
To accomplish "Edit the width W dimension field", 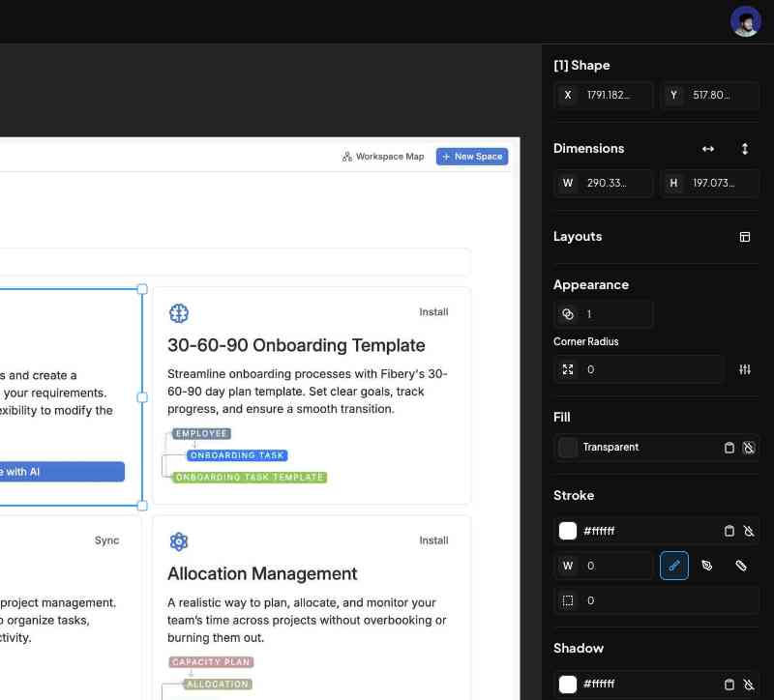I will 603,183.
